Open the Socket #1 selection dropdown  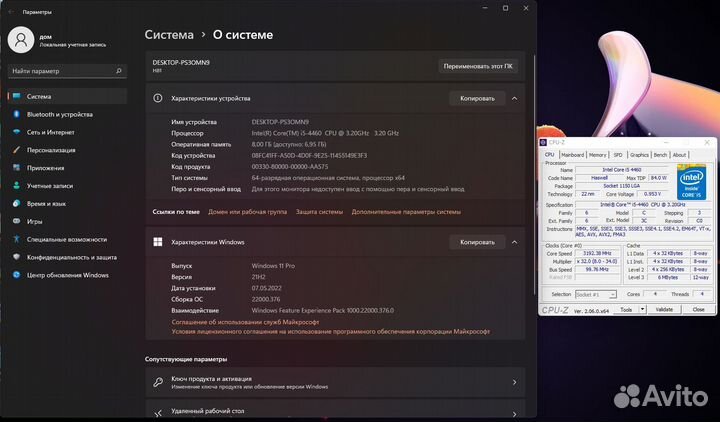click(597, 294)
